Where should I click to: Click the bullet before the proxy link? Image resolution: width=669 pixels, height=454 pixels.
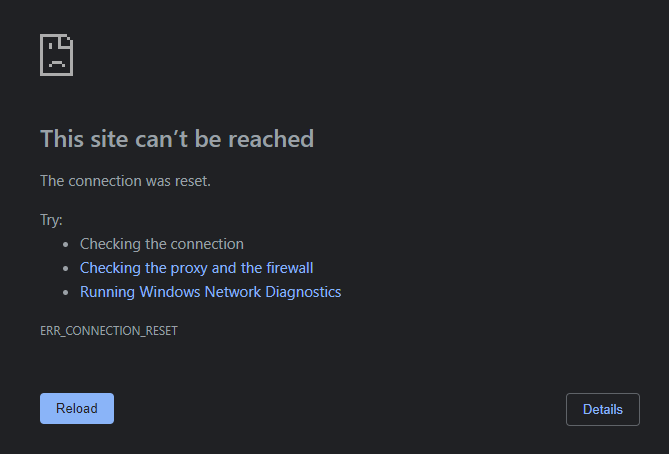pos(65,268)
